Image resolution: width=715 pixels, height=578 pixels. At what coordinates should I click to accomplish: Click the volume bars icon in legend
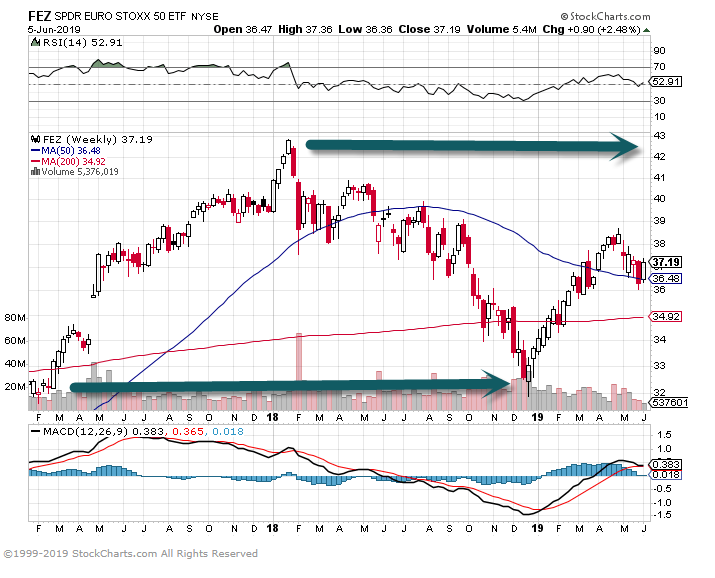pos(35,172)
